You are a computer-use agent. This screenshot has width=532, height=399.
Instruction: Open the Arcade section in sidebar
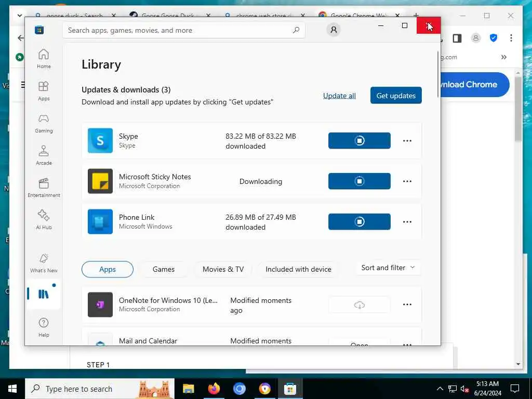coord(44,155)
